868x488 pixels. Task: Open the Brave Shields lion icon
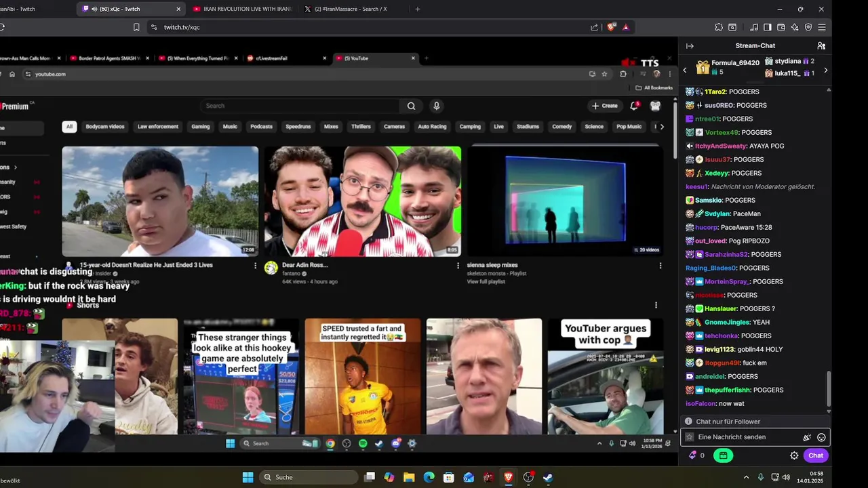(x=611, y=27)
